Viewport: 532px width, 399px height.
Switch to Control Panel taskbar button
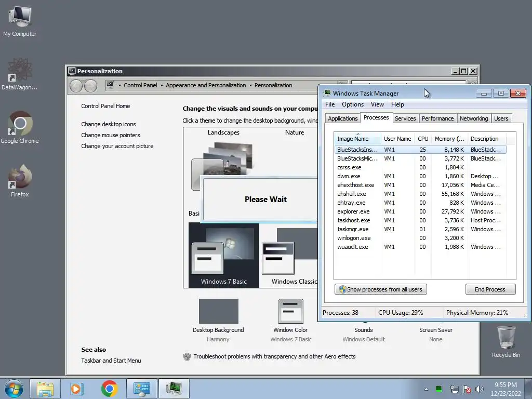(x=141, y=389)
